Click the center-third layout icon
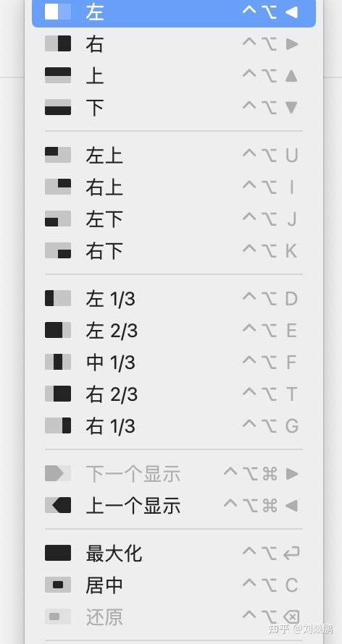Viewport: 342px width, 644px height. (58, 362)
